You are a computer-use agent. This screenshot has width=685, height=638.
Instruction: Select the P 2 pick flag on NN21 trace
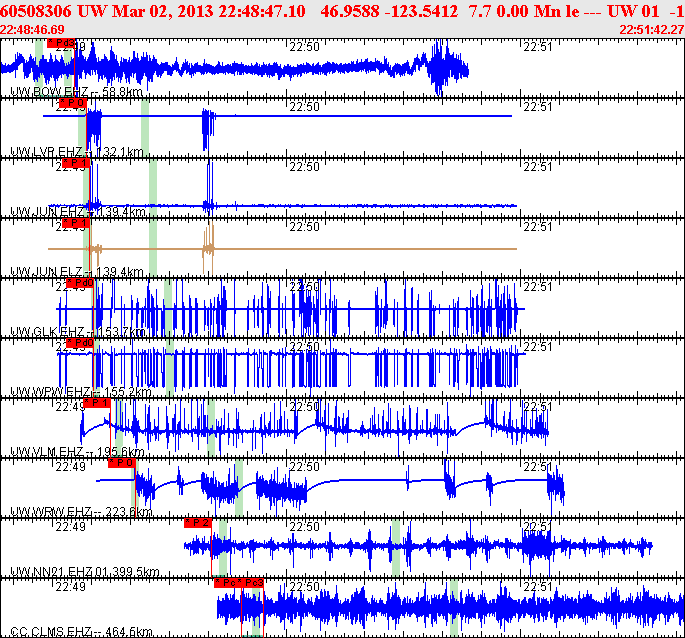pyautogui.click(x=198, y=522)
